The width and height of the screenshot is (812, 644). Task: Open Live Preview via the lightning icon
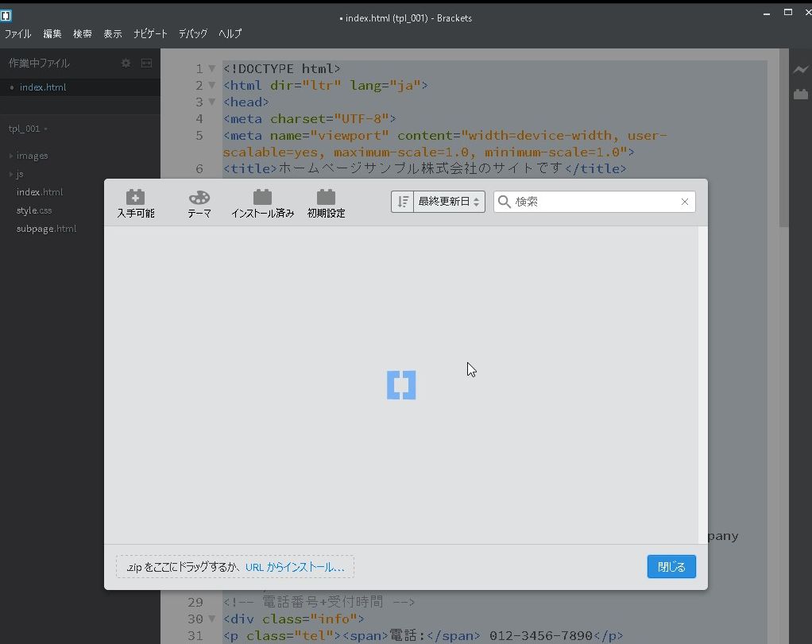click(800, 70)
